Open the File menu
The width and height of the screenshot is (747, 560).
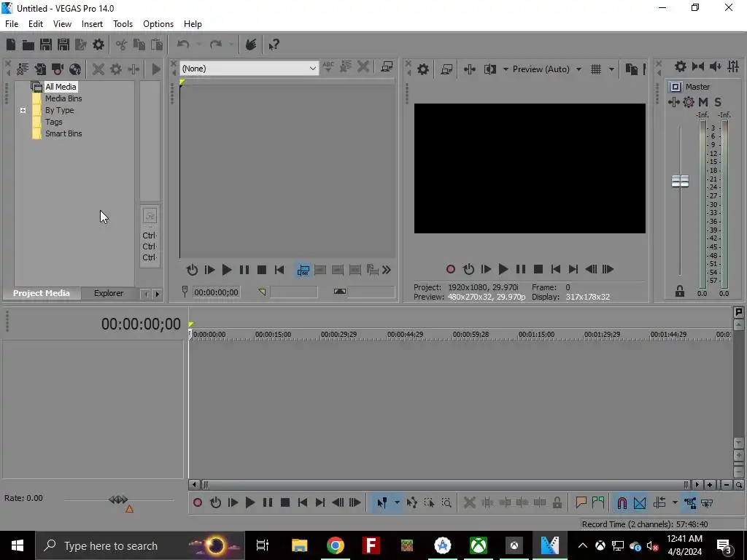click(x=12, y=24)
